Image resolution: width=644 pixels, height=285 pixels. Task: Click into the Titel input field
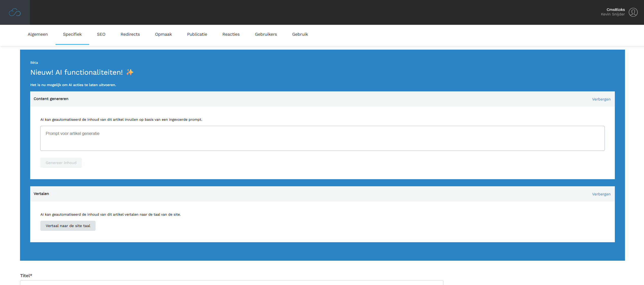tap(231, 282)
